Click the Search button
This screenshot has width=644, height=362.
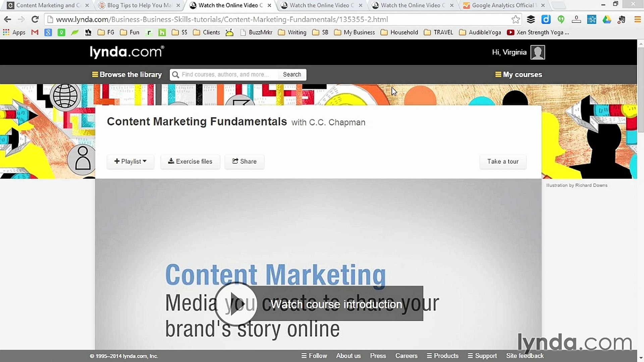[292, 74]
